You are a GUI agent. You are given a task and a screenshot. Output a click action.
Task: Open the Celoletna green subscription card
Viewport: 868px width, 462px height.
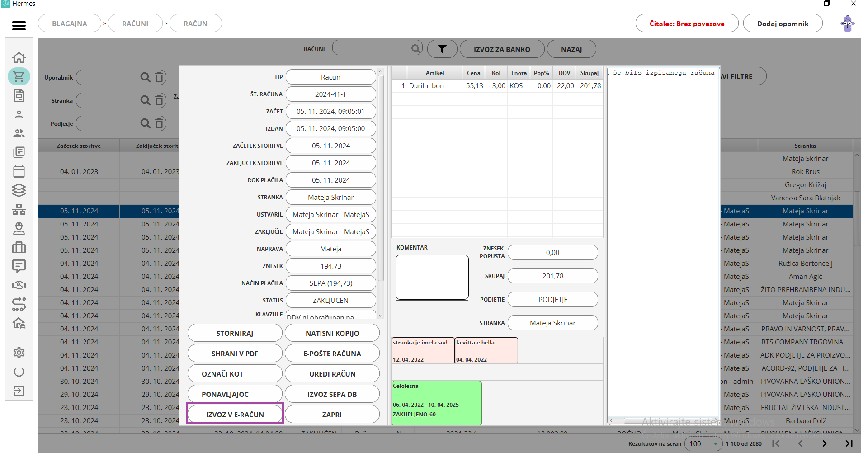coord(437,403)
